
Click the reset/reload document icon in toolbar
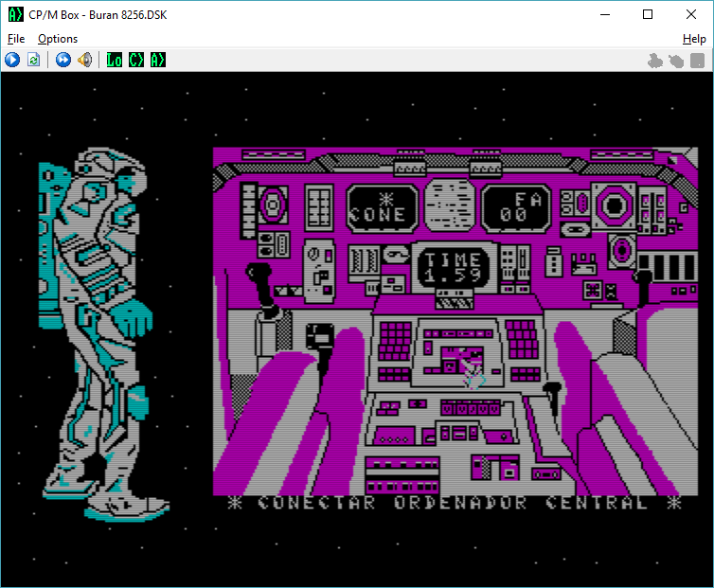tap(34, 60)
